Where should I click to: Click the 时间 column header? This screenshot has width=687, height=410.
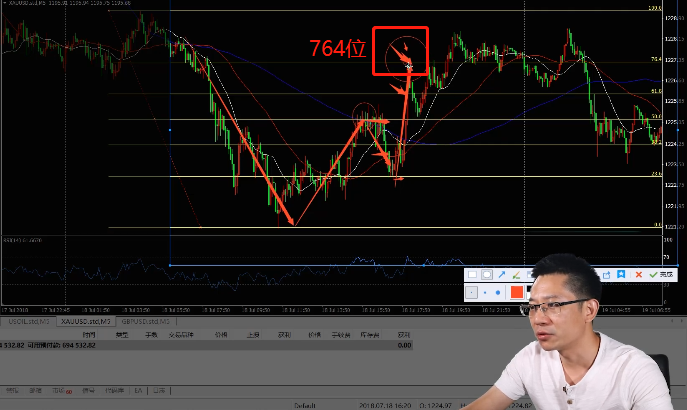[x=89, y=335]
